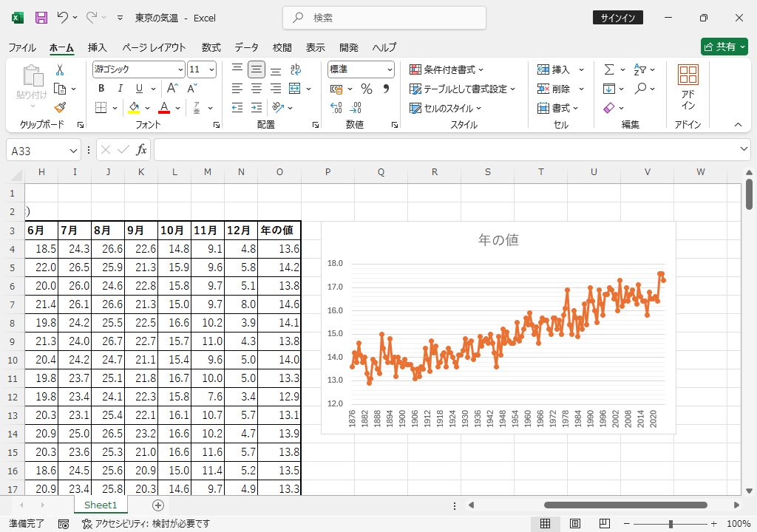Apply yellow fill color bucket
757x532 pixels.
tap(134, 108)
